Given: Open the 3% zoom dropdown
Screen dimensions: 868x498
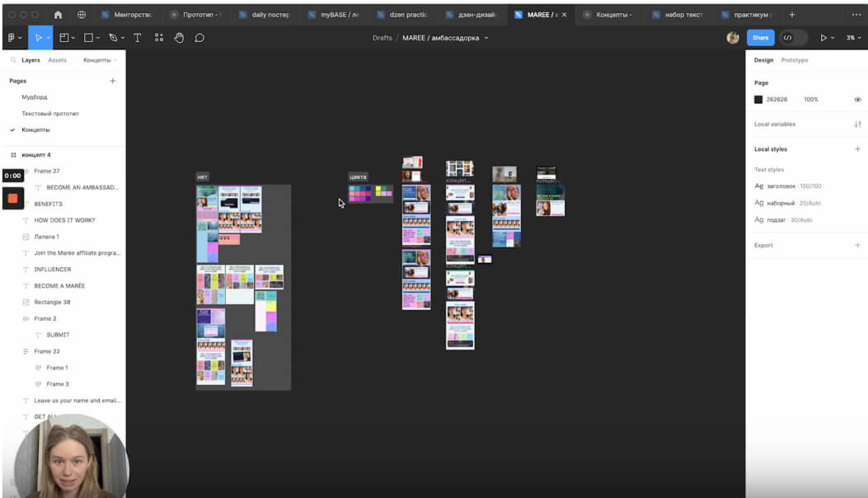Looking at the screenshot, I should 853,38.
